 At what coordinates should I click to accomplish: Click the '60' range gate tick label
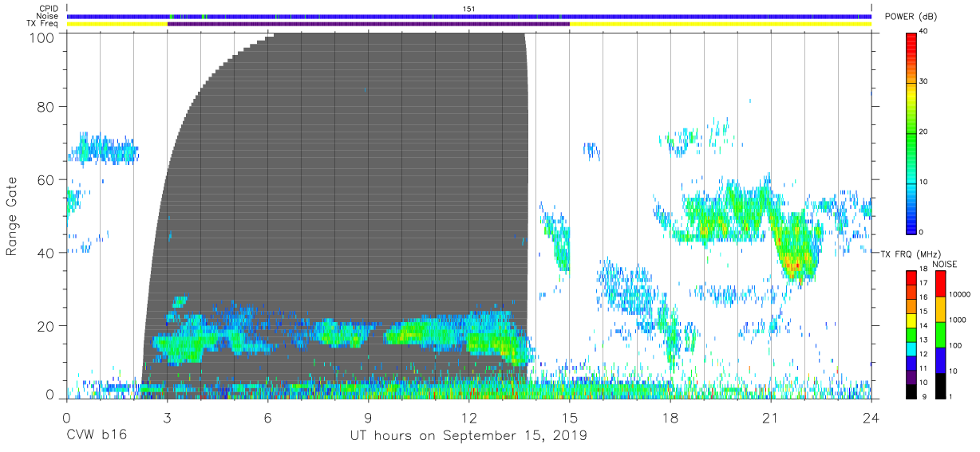pyautogui.click(x=47, y=180)
